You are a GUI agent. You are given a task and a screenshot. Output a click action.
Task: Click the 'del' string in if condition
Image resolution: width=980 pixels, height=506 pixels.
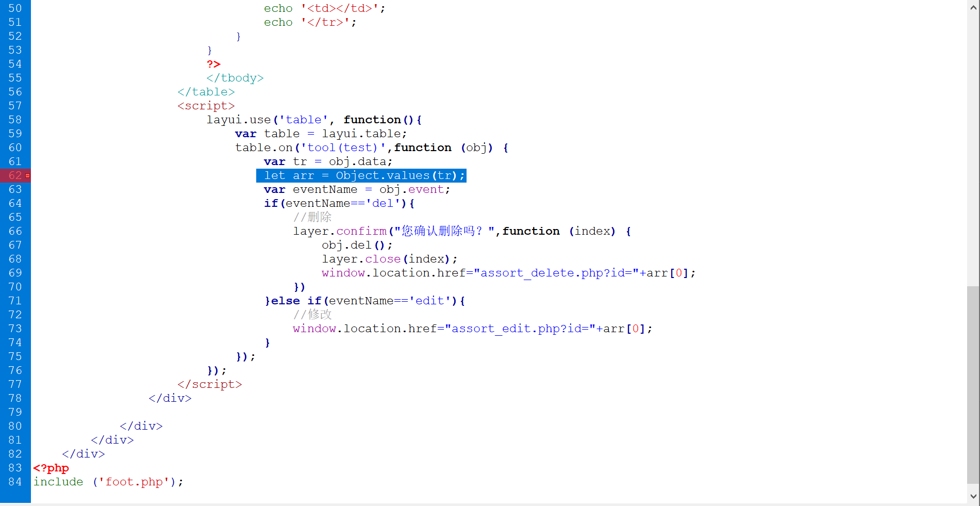coord(383,203)
